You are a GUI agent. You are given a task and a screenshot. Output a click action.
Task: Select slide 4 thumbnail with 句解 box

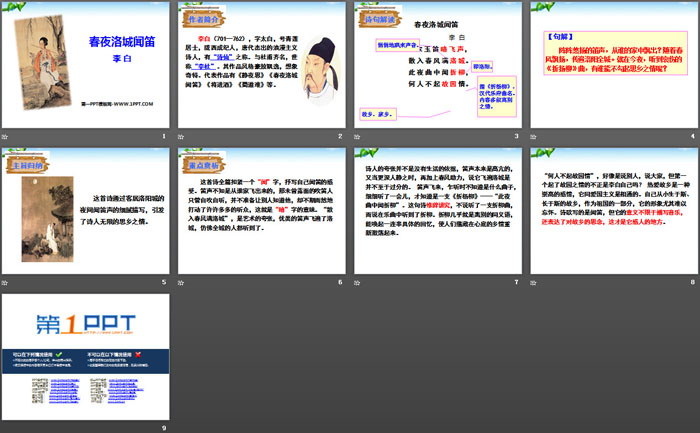(x=614, y=65)
